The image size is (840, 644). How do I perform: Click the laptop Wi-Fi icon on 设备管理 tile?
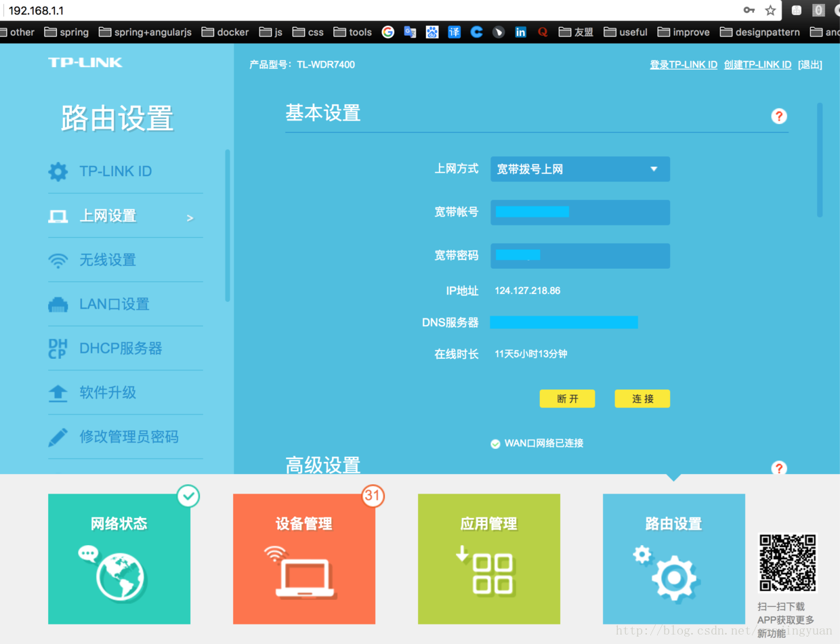click(301, 572)
